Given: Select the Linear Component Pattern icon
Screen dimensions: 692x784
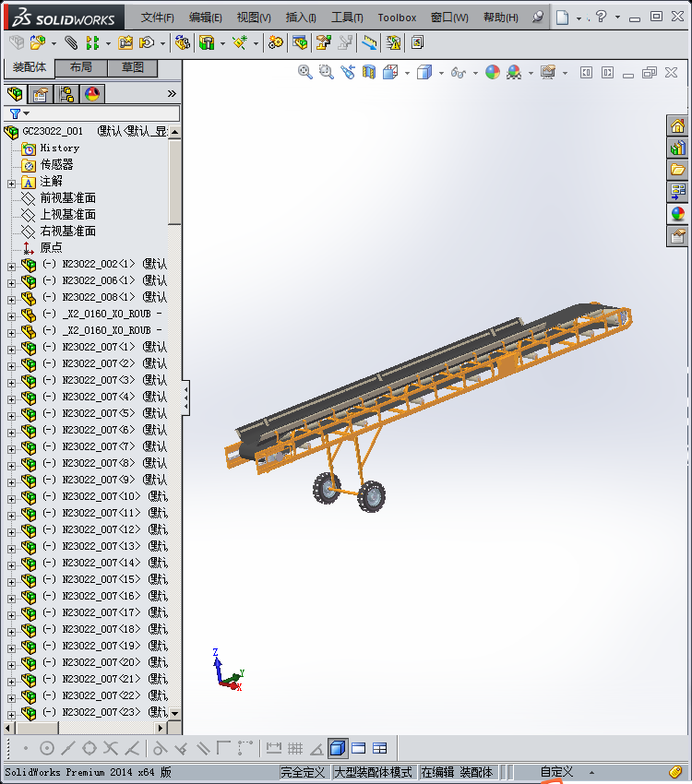Looking at the screenshot, I should pyautogui.click(x=92, y=43).
